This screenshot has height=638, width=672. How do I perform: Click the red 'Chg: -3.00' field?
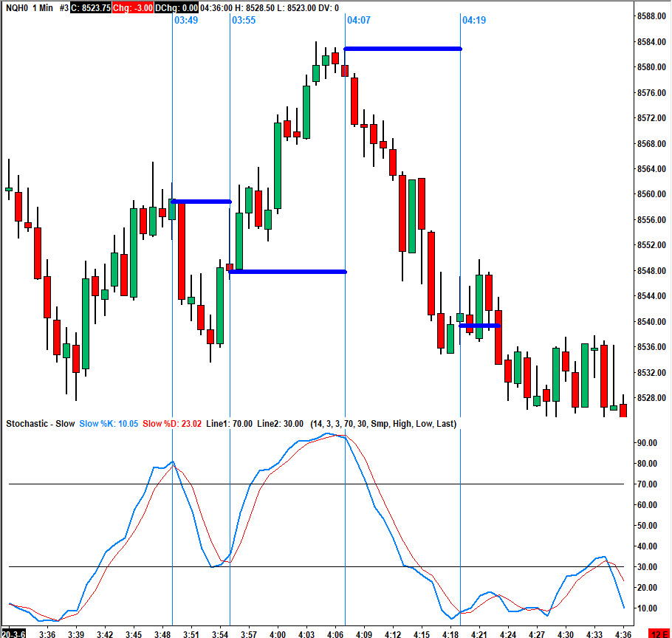coord(132,7)
